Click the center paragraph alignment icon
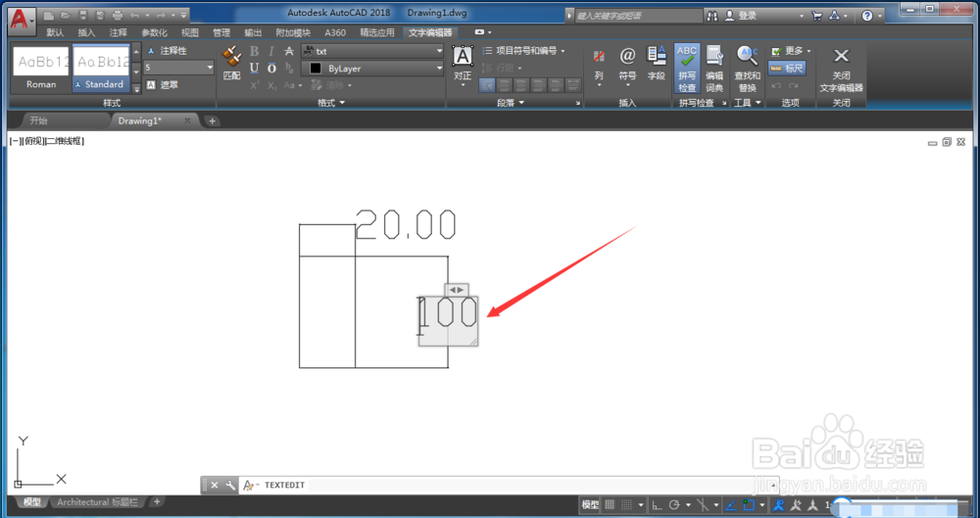The width and height of the screenshot is (980, 518). coord(520,84)
